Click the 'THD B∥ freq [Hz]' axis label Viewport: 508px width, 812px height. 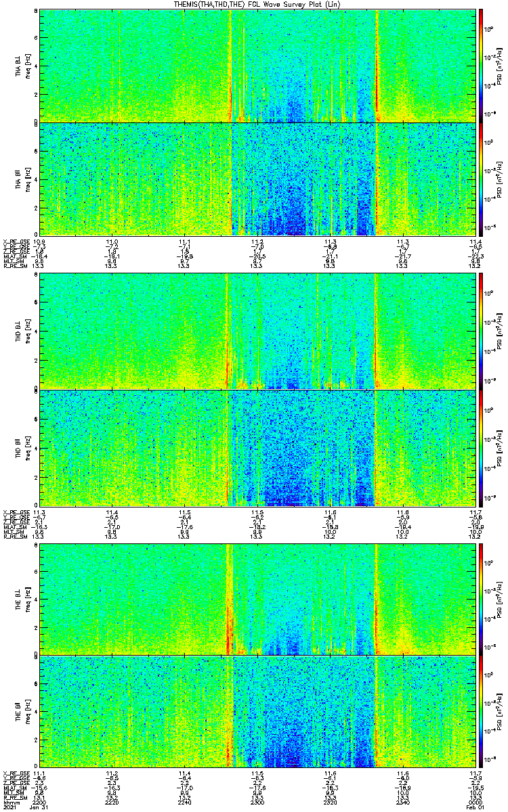(22, 448)
